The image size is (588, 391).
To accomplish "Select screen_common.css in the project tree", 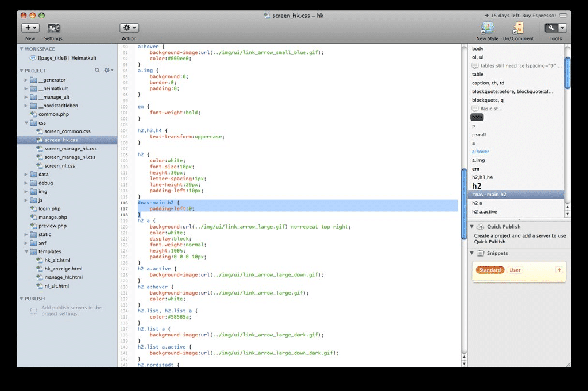I will (67, 131).
